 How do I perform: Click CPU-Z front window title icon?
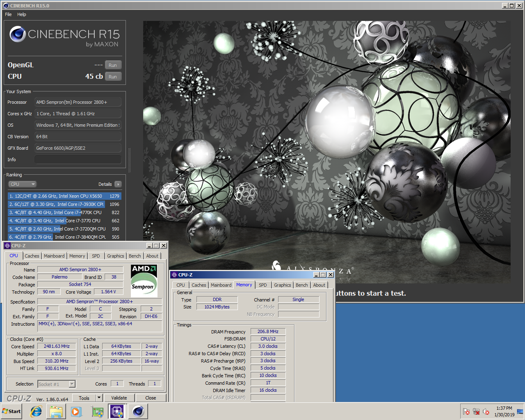click(174, 275)
